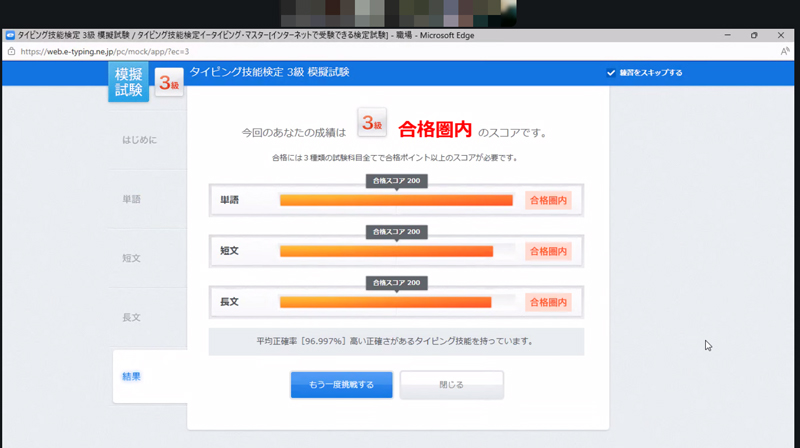Viewport: 800px width, 448px height.
Task: Click the 3級 badge in the result sentence
Action: click(x=372, y=122)
